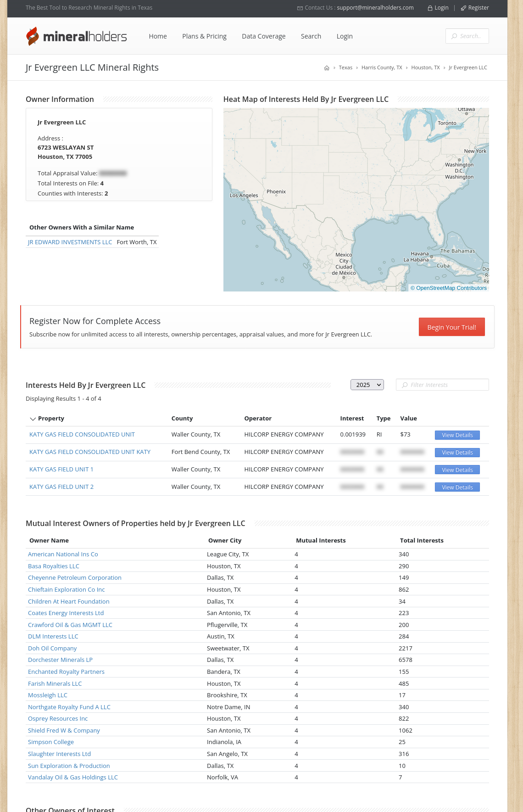The image size is (523, 812).
Task: Open American National Ins Co owner
Action: point(63,554)
